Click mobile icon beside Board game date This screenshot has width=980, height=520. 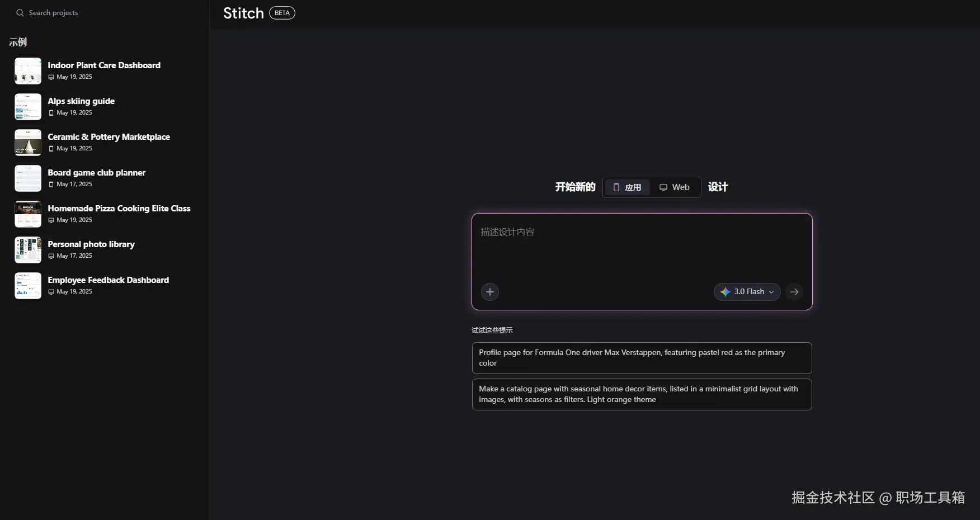pos(51,185)
